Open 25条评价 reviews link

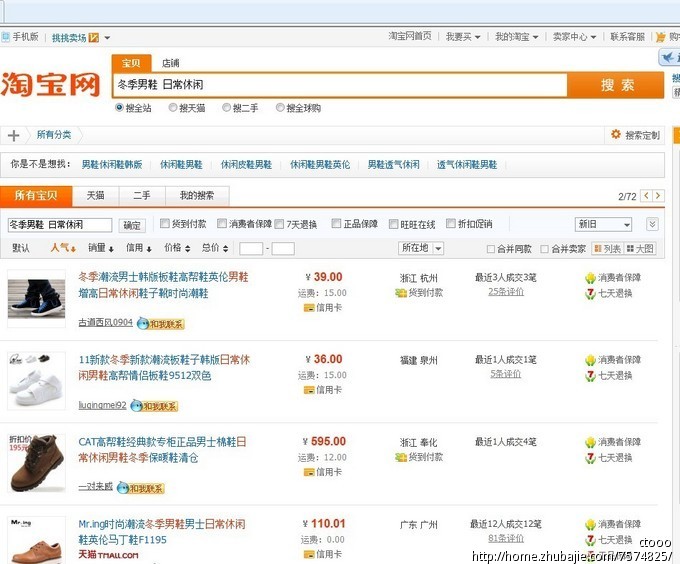click(506, 292)
